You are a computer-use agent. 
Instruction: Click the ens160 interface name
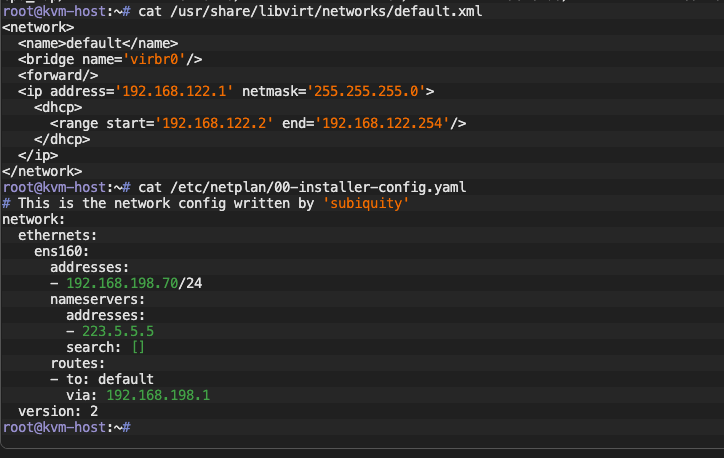tap(62, 251)
